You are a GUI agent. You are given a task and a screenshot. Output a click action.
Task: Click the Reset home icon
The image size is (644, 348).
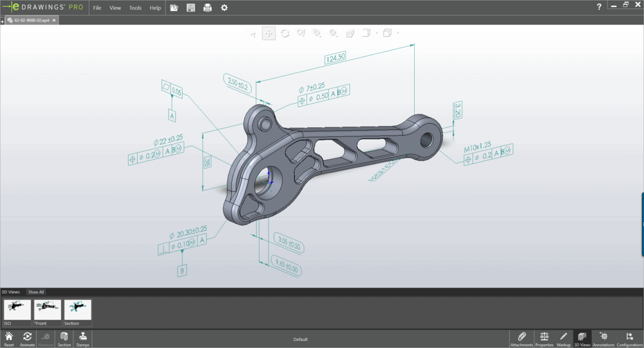point(8,339)
